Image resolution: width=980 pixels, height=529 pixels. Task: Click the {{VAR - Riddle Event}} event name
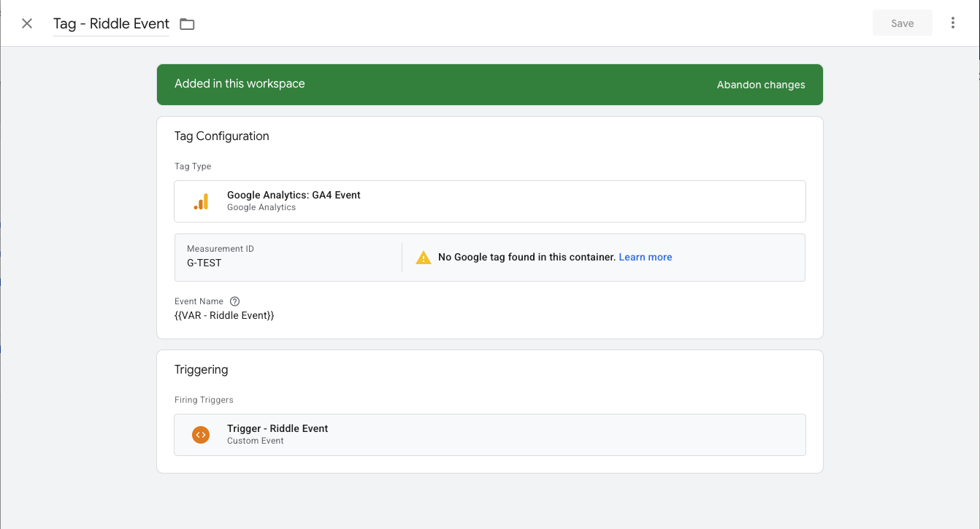tap(224, 315)
